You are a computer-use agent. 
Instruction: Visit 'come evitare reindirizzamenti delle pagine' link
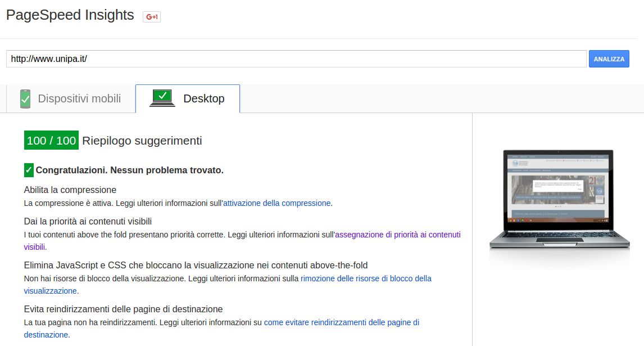click(341, 322)
